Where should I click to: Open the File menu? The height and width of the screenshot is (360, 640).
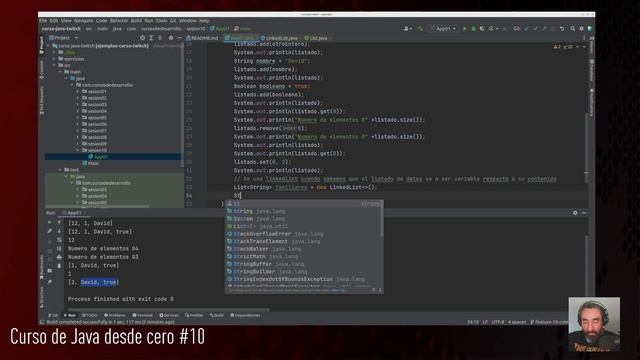(x=43, y=20)
